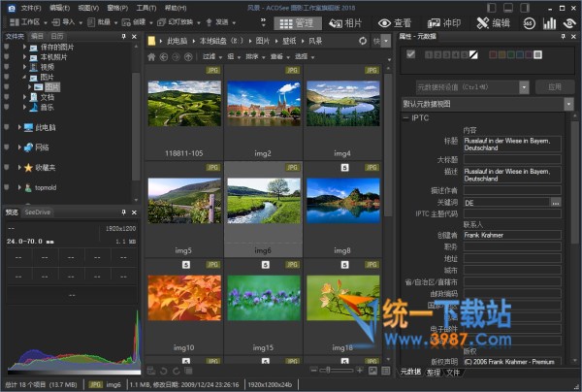This screenshot has width=582, height=392.
Task: Expand the 此电脑 tree node
Action: [20, 127]
